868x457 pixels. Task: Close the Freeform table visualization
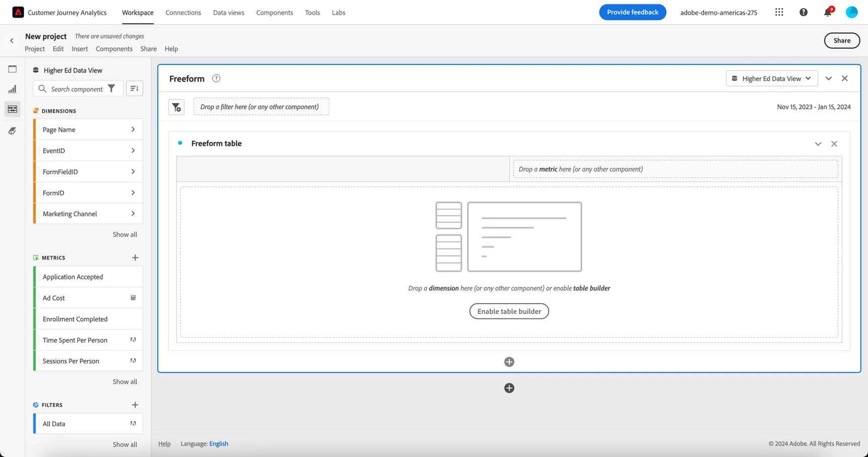(x=834, y=144)
